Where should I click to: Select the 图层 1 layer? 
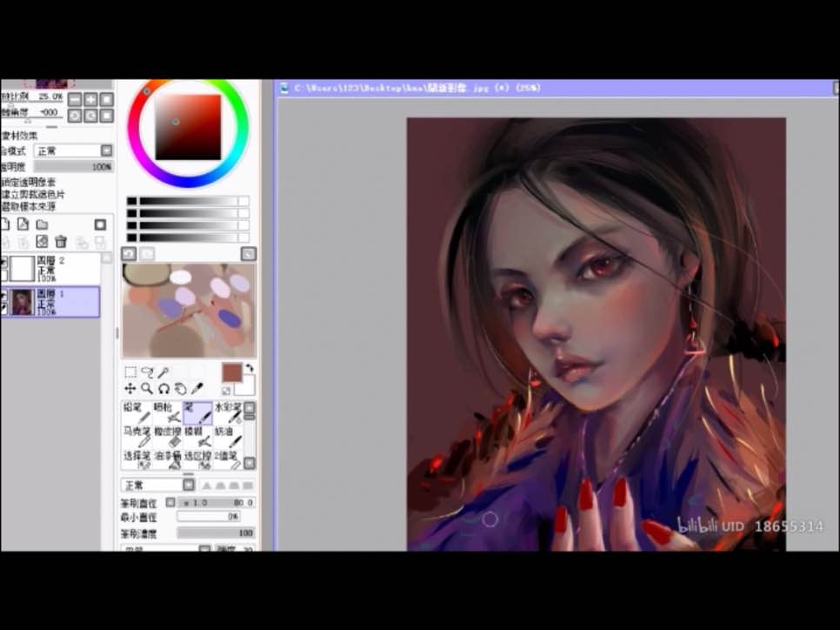pyautogui.click(x=50, y=302)
